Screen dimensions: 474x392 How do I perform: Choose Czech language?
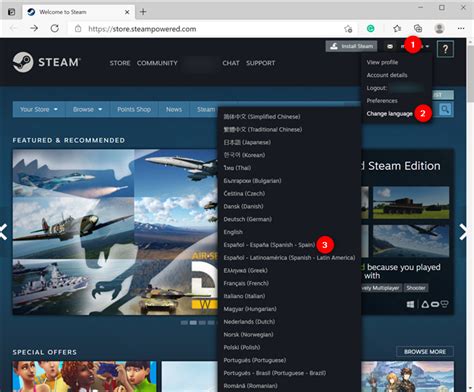(244, 194)
